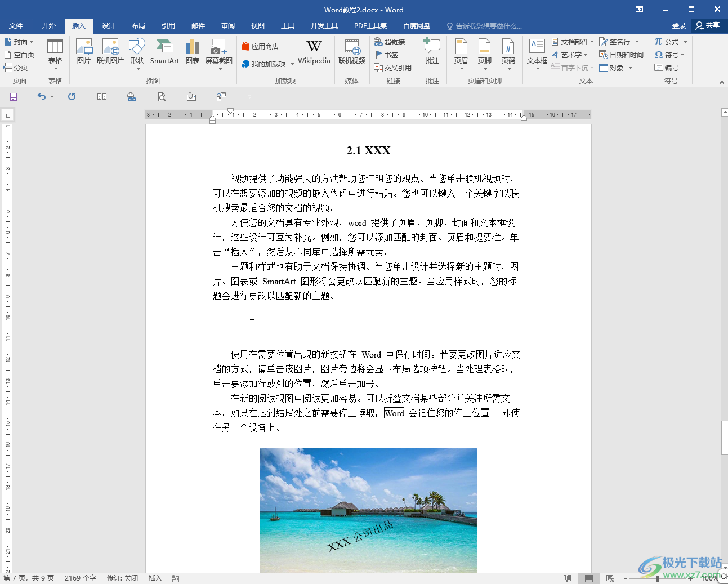Insert a 交叉引用 cross-reference

tap(393, 68)
